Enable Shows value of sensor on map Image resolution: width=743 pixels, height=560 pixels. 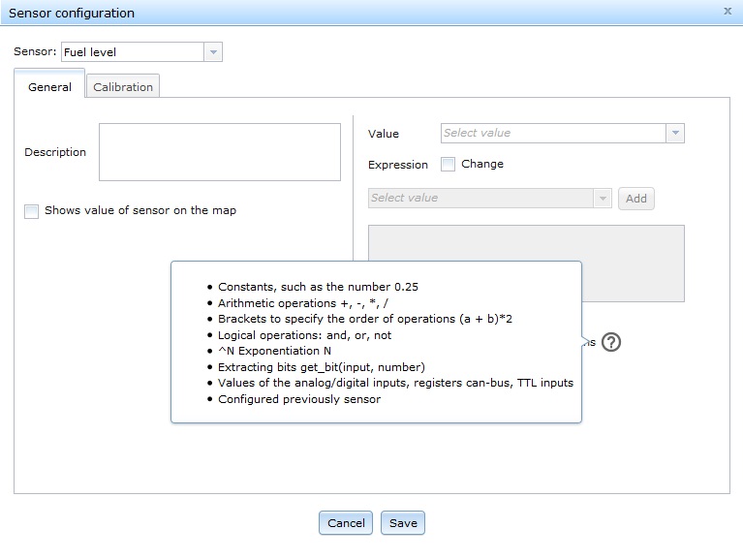[x=31, y=211]
